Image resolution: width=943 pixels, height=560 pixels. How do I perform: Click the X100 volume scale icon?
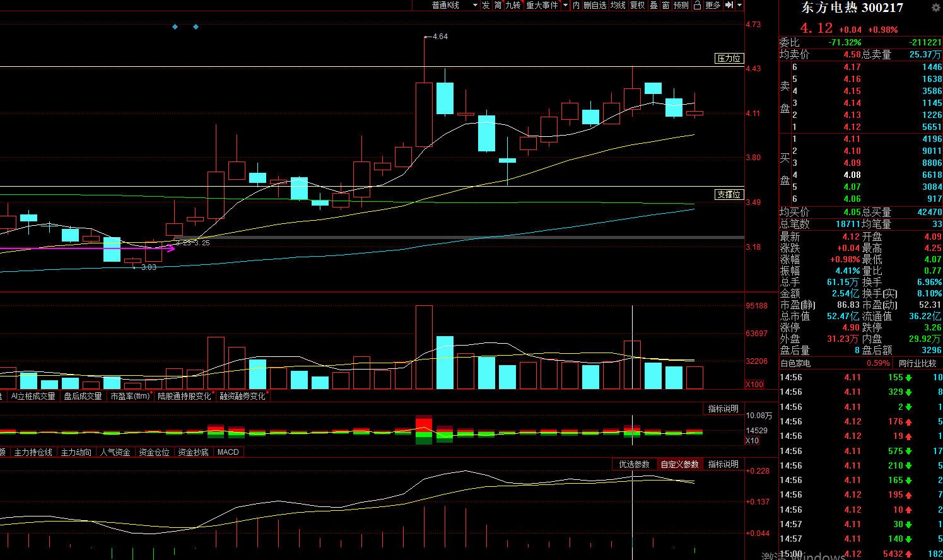(754, 384)
